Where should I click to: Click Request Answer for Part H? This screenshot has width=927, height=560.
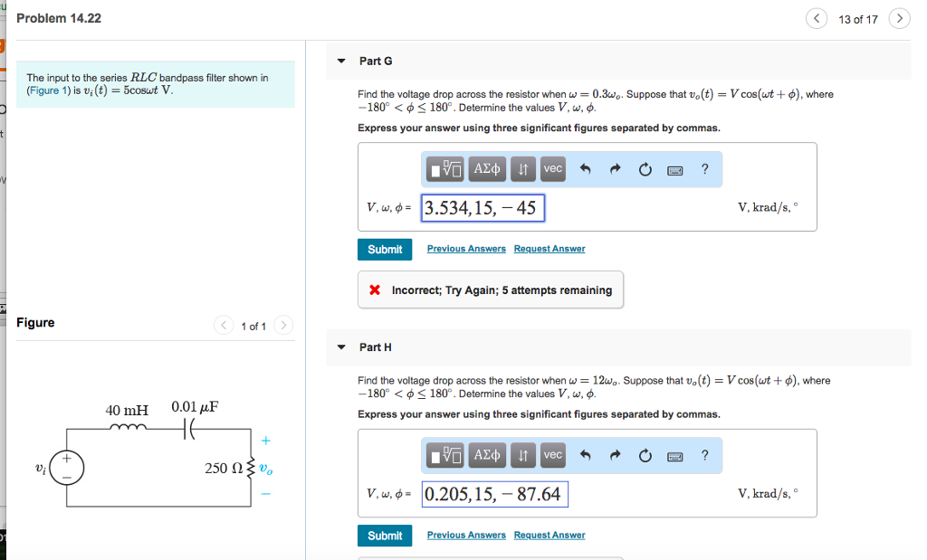(549, 535)
